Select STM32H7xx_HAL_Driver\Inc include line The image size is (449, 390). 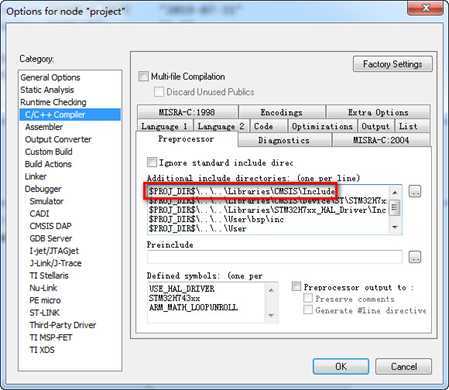pyautogui.click(x=268, y=210)
